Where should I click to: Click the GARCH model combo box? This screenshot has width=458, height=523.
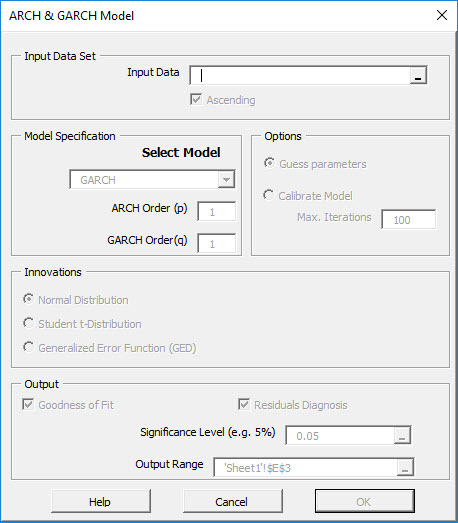pyautogui.click(x=152, y=180)
